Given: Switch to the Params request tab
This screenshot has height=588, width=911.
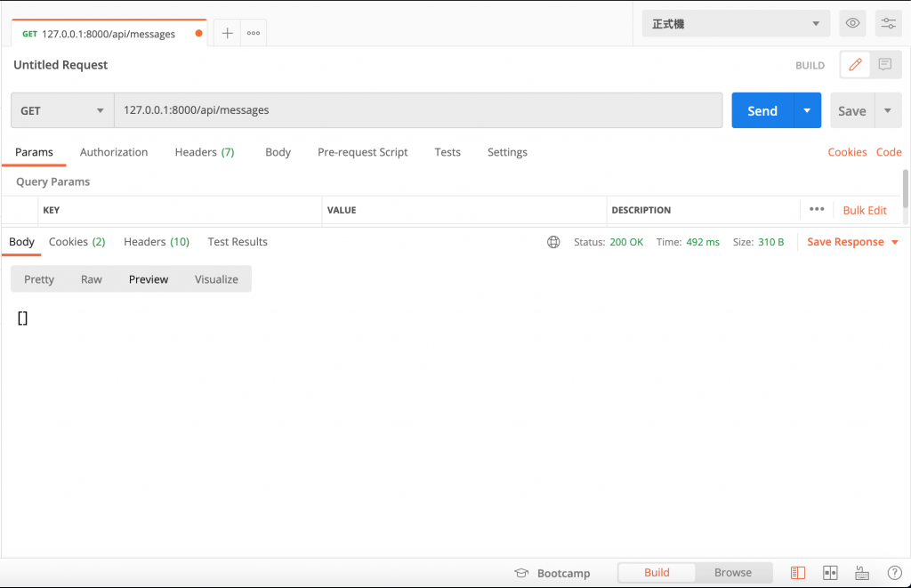Looking at the screenshot, I should click(34, 152).
